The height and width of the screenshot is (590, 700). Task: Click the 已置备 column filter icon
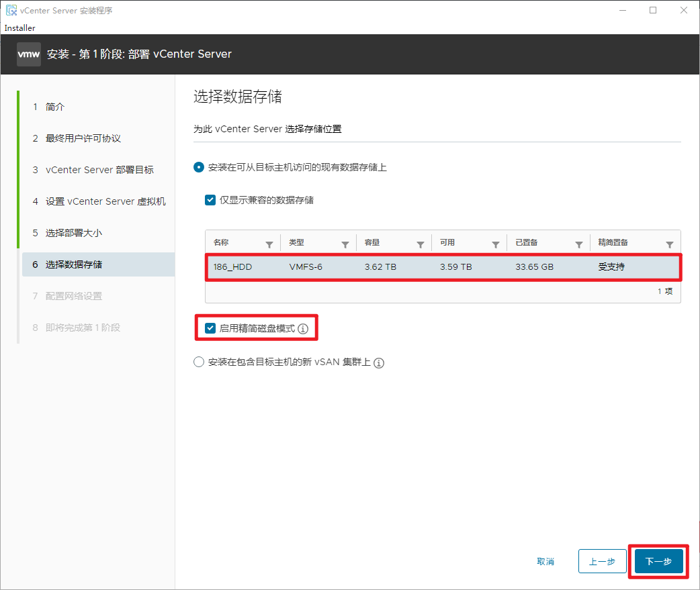pyautogui.click(x=578, y=244)
